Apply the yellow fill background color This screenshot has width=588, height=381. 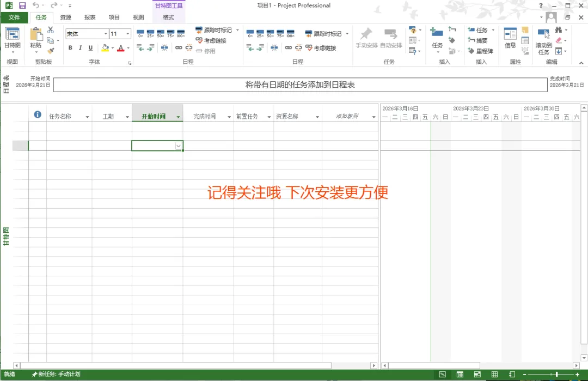106,48
